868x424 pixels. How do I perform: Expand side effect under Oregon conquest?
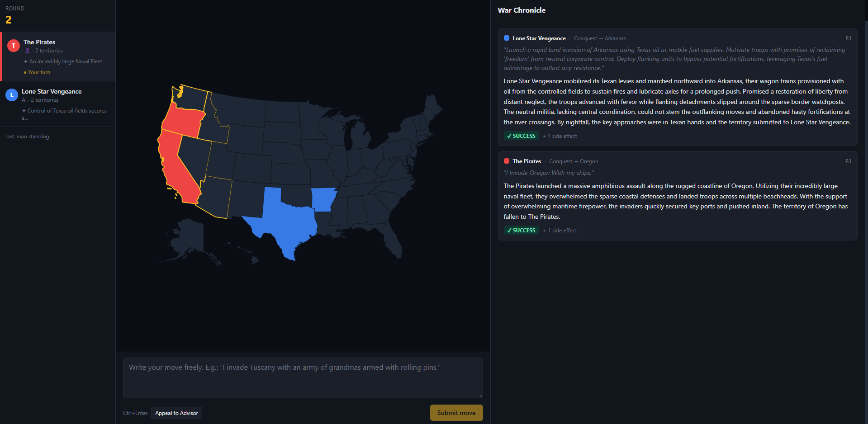point(560,231)
